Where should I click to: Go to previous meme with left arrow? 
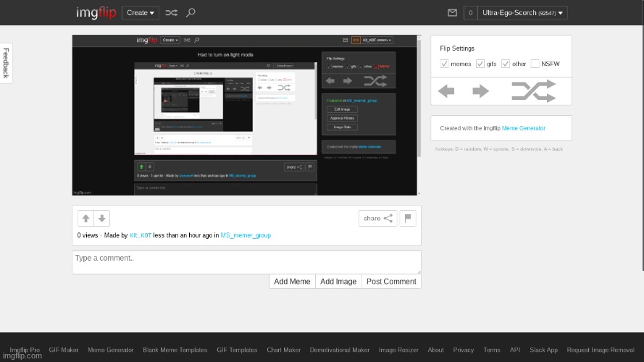(x=446, y=90)
